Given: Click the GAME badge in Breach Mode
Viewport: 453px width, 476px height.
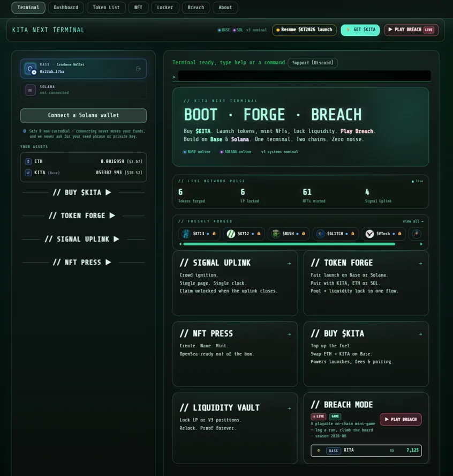Looking at the screenshot, I should [335, 416].
